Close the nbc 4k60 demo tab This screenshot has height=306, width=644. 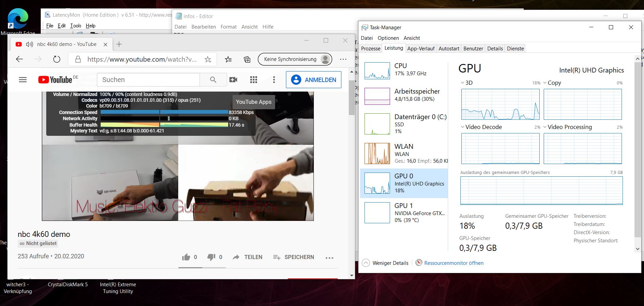[x=105, y=44]
